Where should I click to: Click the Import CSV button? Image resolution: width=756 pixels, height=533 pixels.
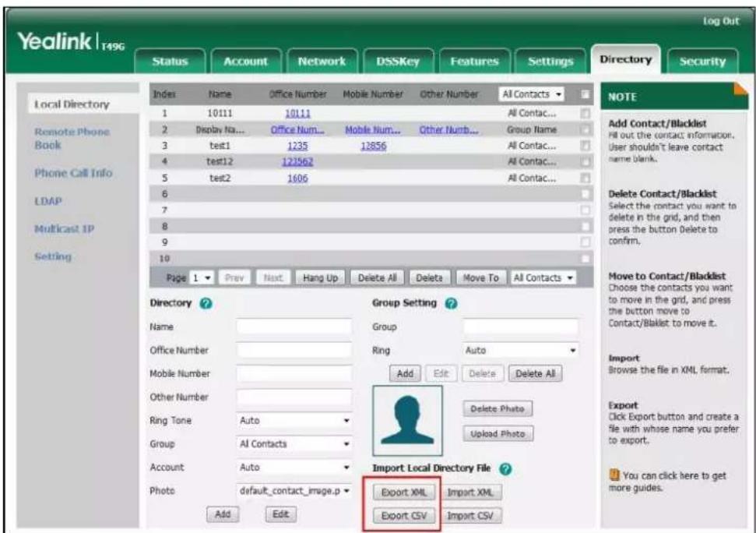(x=470, y=516)
